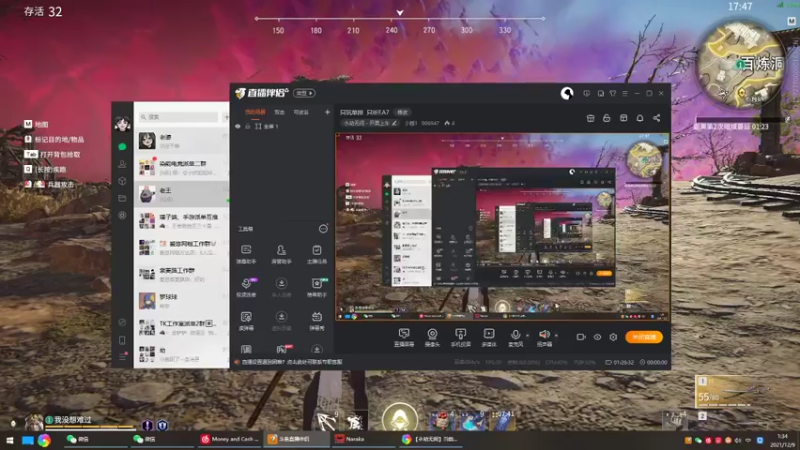This screenshot has height=450, width=800.
Task: Focus the WeChat search field
Action: pos(179,117)
